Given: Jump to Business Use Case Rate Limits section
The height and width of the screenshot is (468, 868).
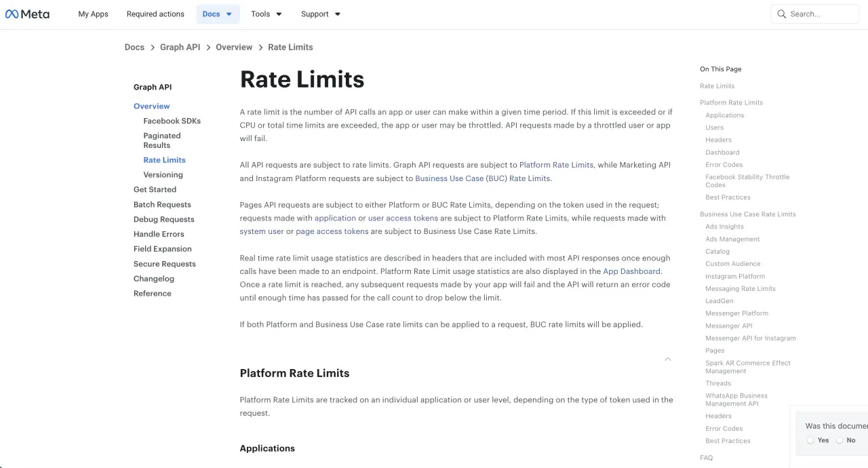Looking at the screenshot, I should 748,214.
